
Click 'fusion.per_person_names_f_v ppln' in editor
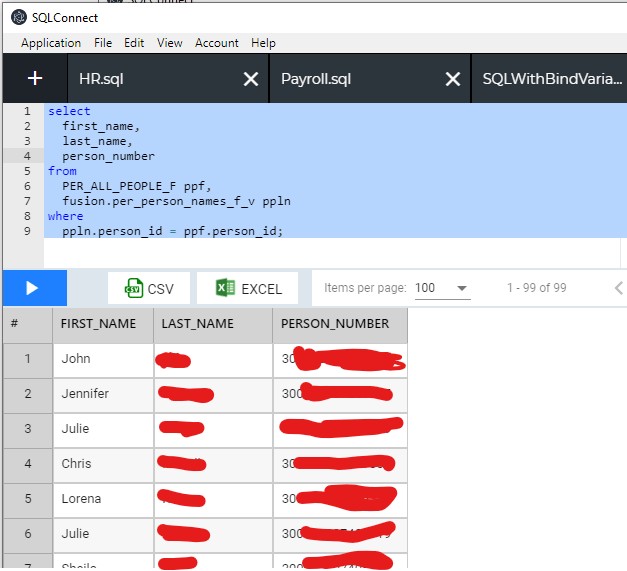click(176, 201)
